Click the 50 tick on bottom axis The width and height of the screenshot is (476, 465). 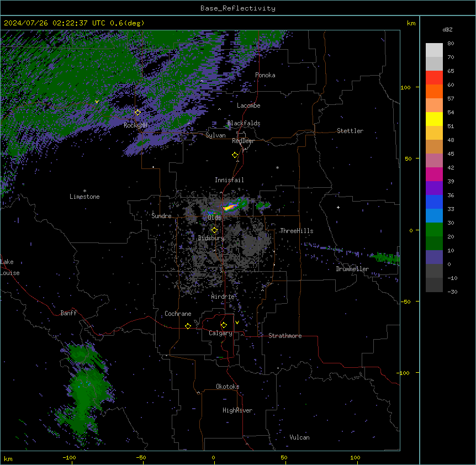(284, 457)
